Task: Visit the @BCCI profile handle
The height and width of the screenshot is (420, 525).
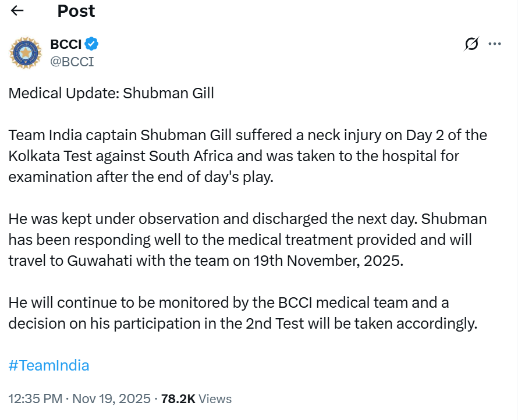Action: click(x=73, y=60)
